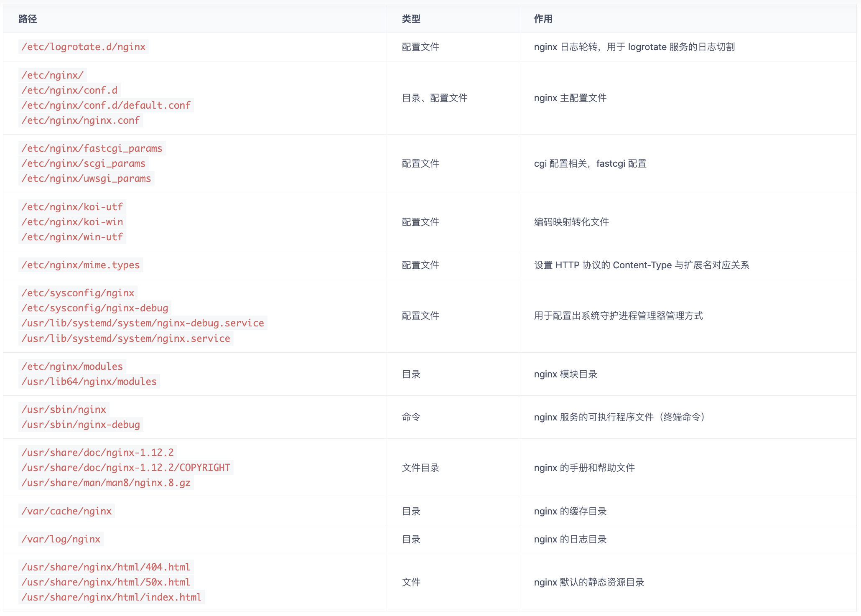Screen dimensions: 861x616
Task: Click the '编码映射转化文件' description
Action: coord(571,222)
